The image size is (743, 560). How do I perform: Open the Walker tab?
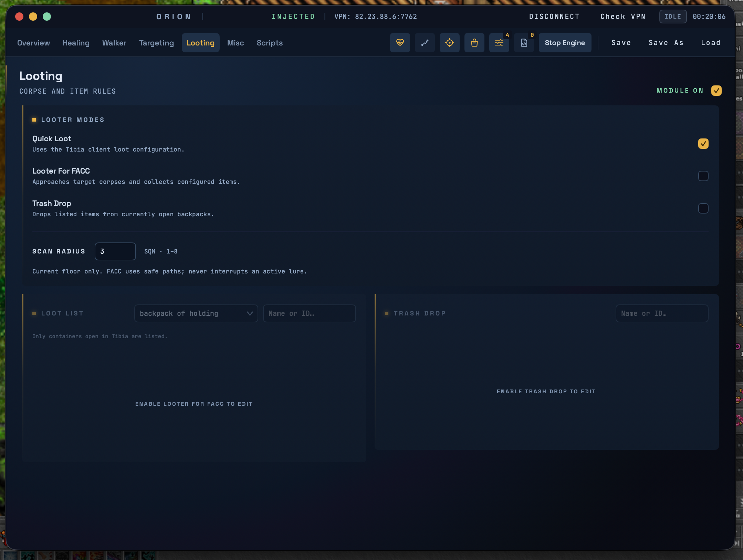(114, 43)
